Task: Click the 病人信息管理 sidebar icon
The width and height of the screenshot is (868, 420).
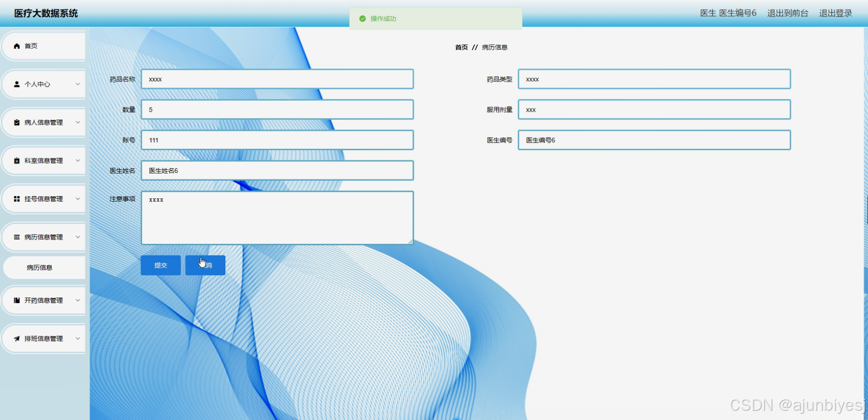Action: 17,122
